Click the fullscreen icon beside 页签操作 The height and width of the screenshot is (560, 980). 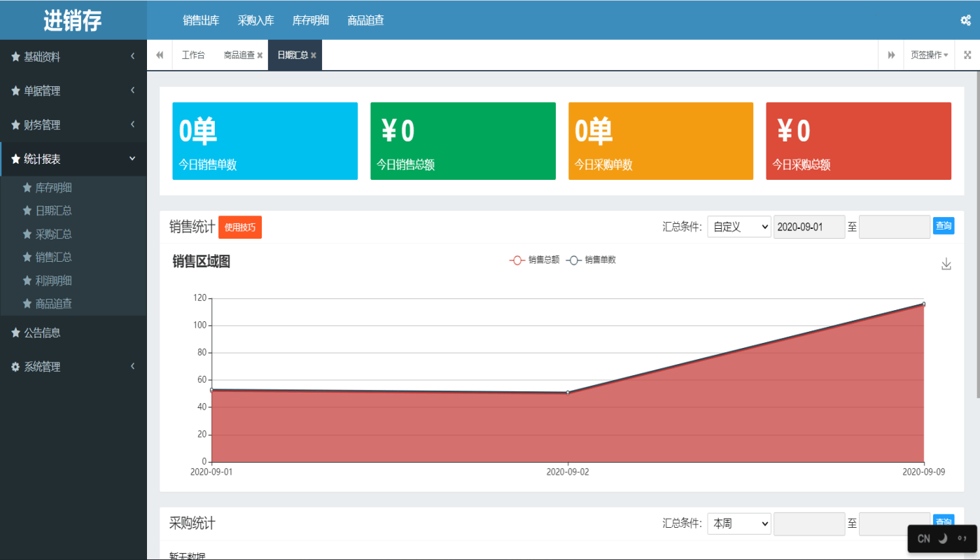point(968,54)
